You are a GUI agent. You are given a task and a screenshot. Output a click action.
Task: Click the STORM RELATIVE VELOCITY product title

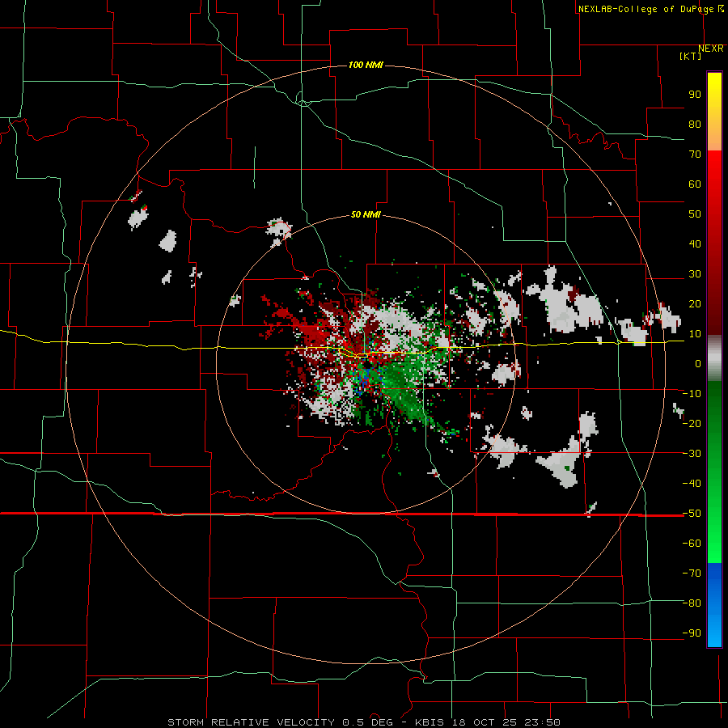click(251, 722)
